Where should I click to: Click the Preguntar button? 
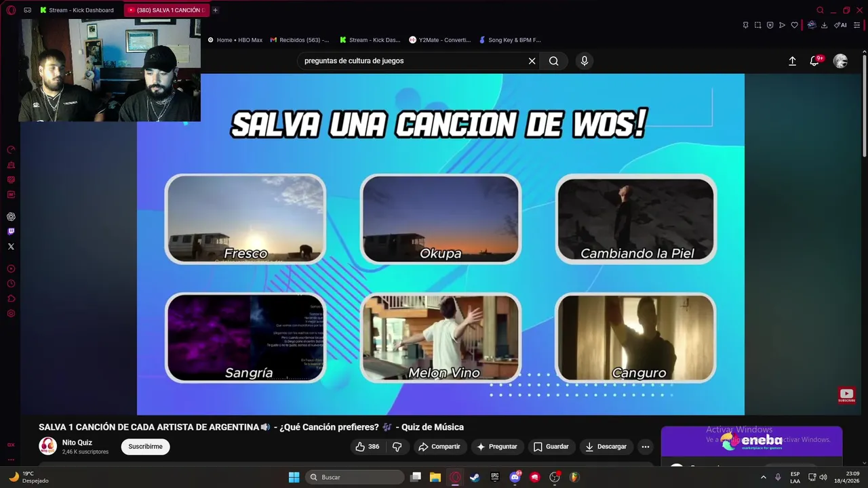point(497,447)
